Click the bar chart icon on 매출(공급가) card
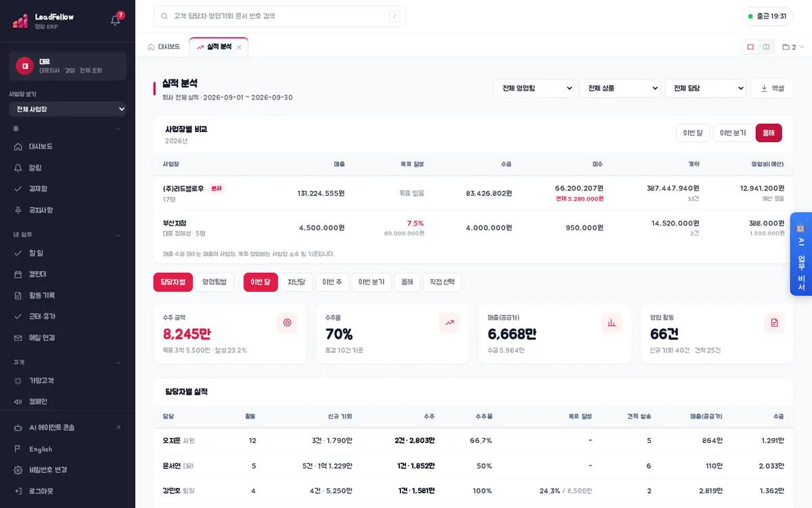The height and width of the screenshot is (508, 812). [612, 323]
